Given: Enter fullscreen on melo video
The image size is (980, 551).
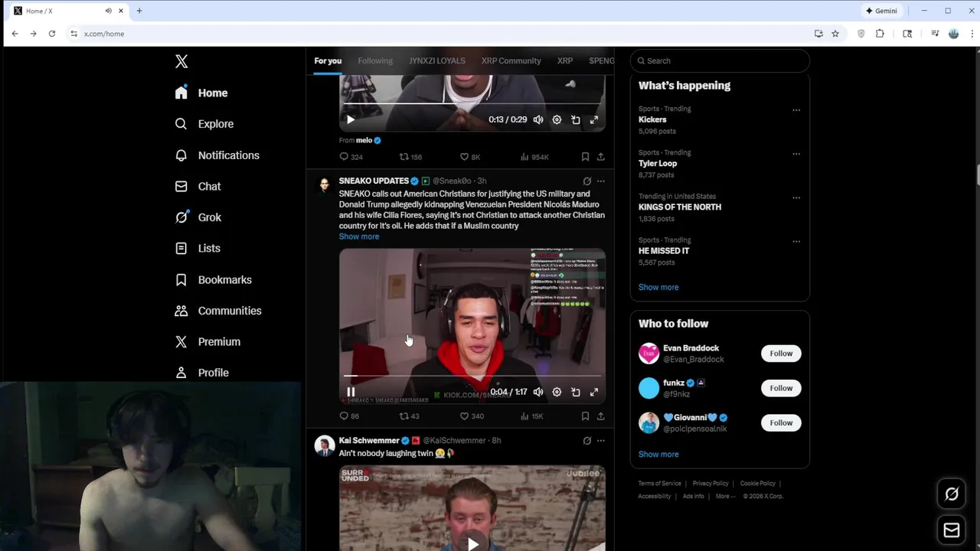Looking at the screenshot, I should tap(593, 119).
